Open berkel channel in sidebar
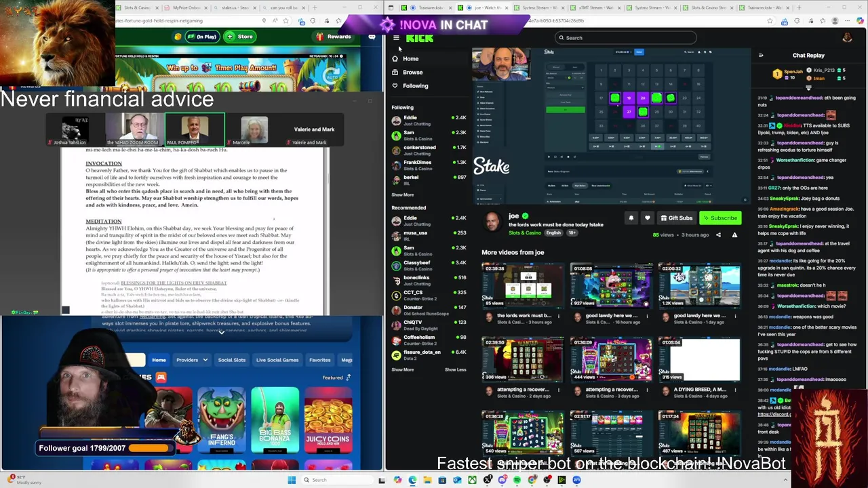Image resolution: width=868 pixels, height=488 pixels. (429, 180)
